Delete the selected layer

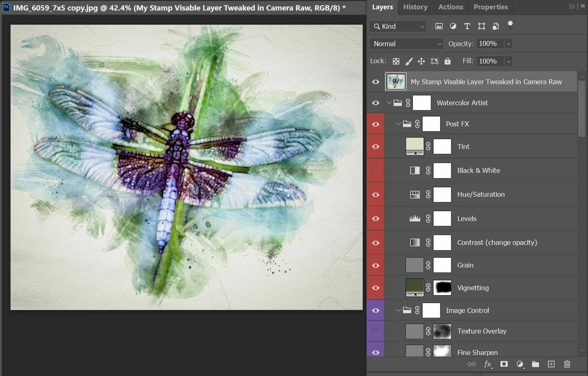point(567,364)
